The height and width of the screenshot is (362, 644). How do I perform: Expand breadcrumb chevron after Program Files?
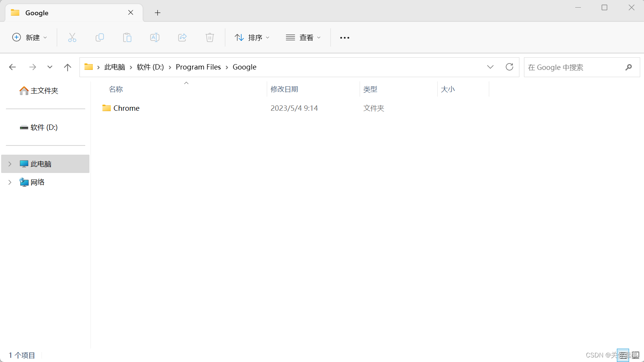click(227, 67)
